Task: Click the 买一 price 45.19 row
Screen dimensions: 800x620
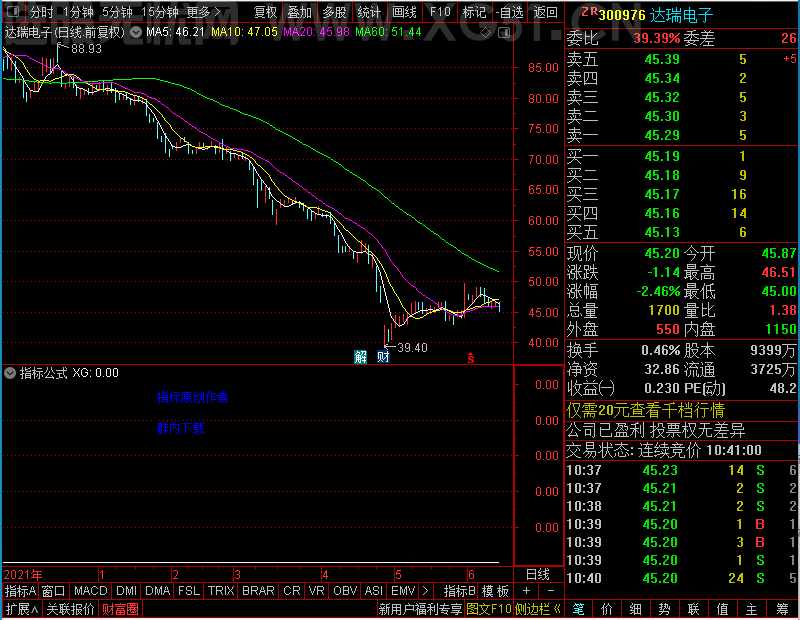Action: pyautogui.click(x=681, y=156)
